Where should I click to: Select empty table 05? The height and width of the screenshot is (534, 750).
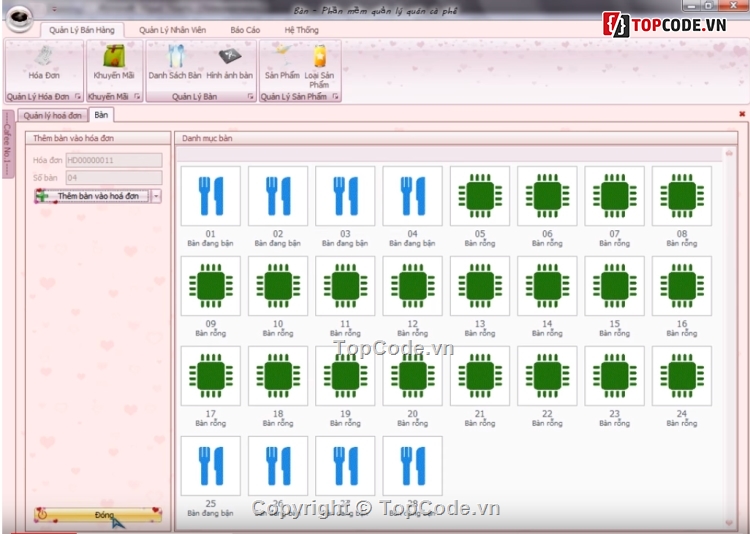coord(480,196)
